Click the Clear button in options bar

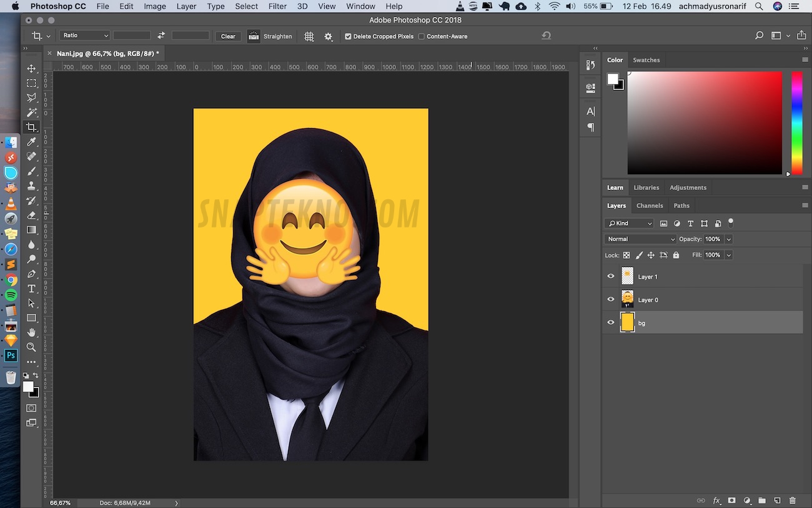228,36
